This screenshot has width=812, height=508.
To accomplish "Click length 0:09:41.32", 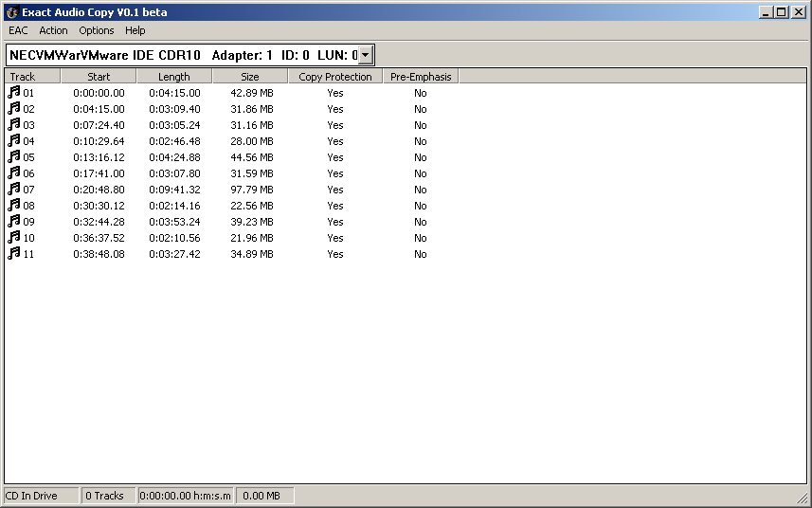I will (174, 190).
